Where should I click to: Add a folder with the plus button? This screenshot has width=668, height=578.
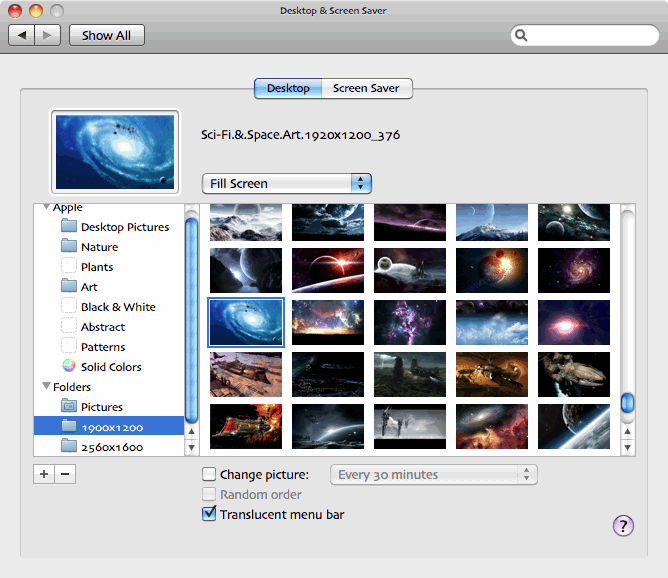(x=44, y=474)
